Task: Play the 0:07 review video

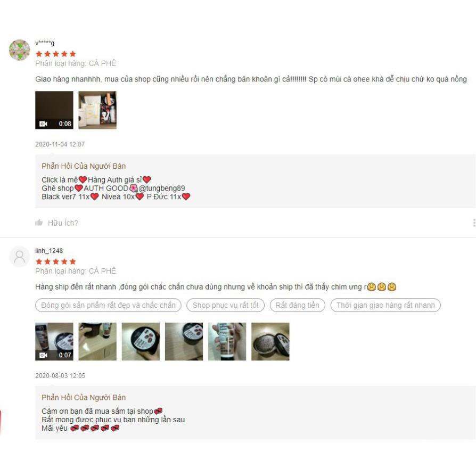Action: [x=54, y=341]
